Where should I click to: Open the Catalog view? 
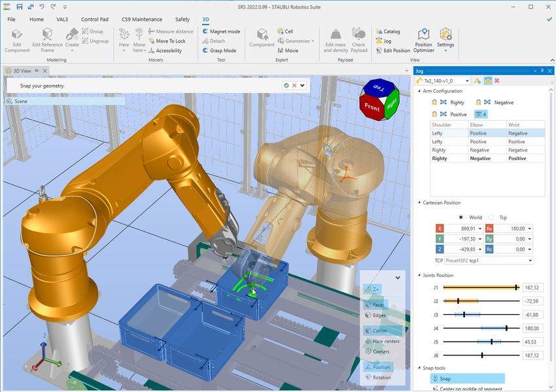point(388,31)
